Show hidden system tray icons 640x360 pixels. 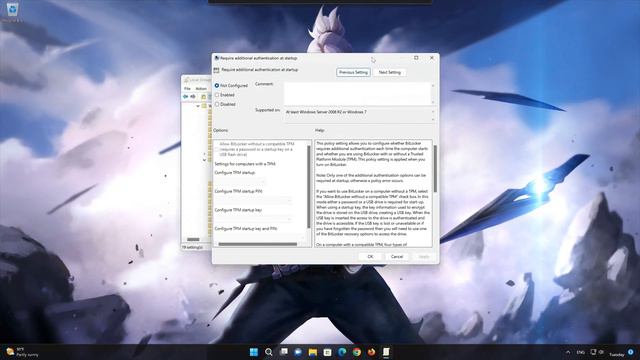[568, 352]
